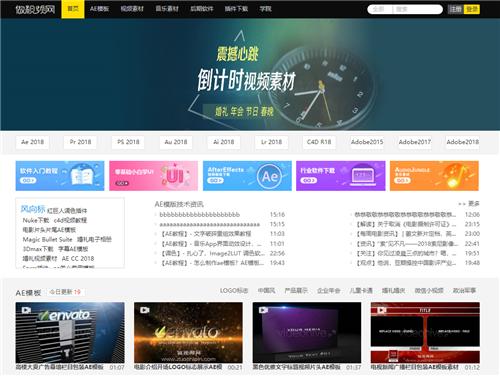Open the 字幕AE模板 hot tag
Image resolution: width=500 pixels, height=376 pixels.
click(x=73, y=249)
